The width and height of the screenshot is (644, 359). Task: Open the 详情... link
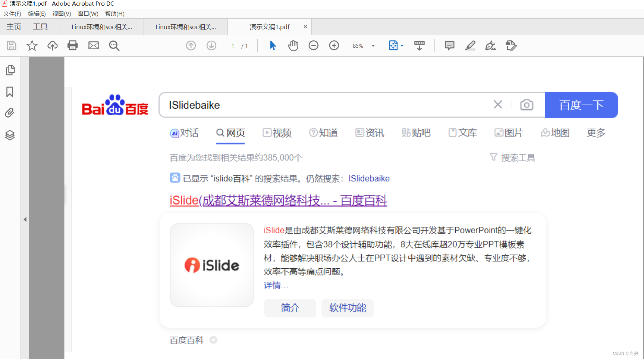click(x=276, y=285)
